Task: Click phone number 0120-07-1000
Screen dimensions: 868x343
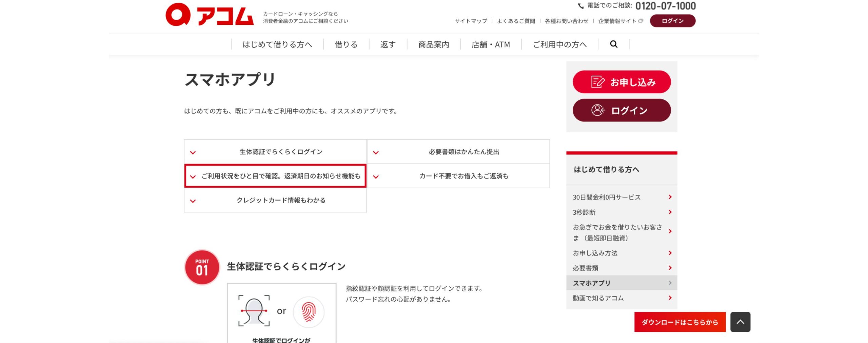Action: click(x=665, y=6)
